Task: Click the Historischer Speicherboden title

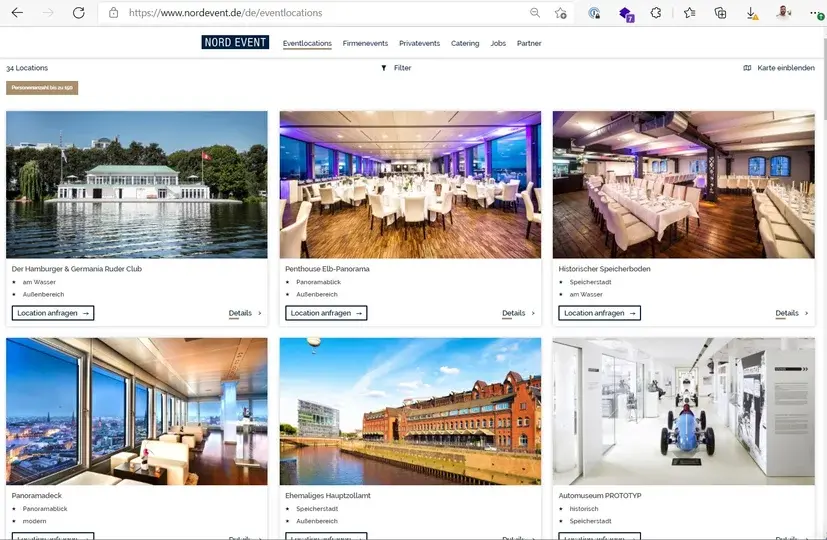Action: 604,268
